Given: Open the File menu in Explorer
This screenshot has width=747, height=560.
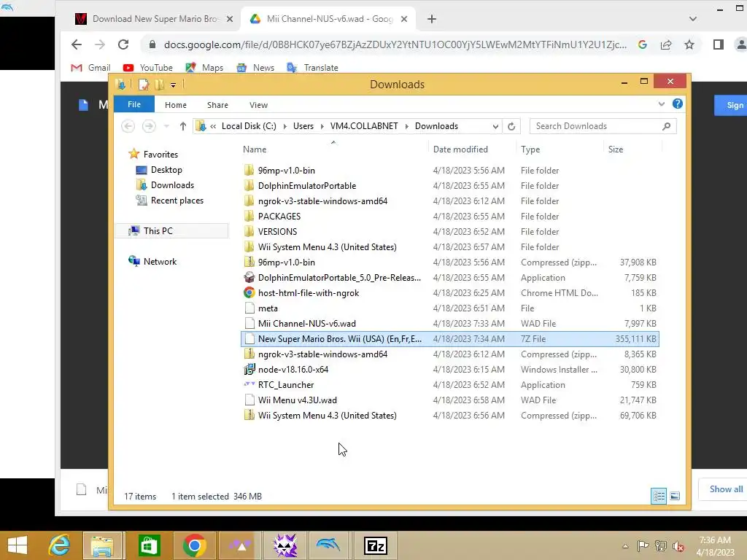Looking at the screenshot, I should [134, 104].
